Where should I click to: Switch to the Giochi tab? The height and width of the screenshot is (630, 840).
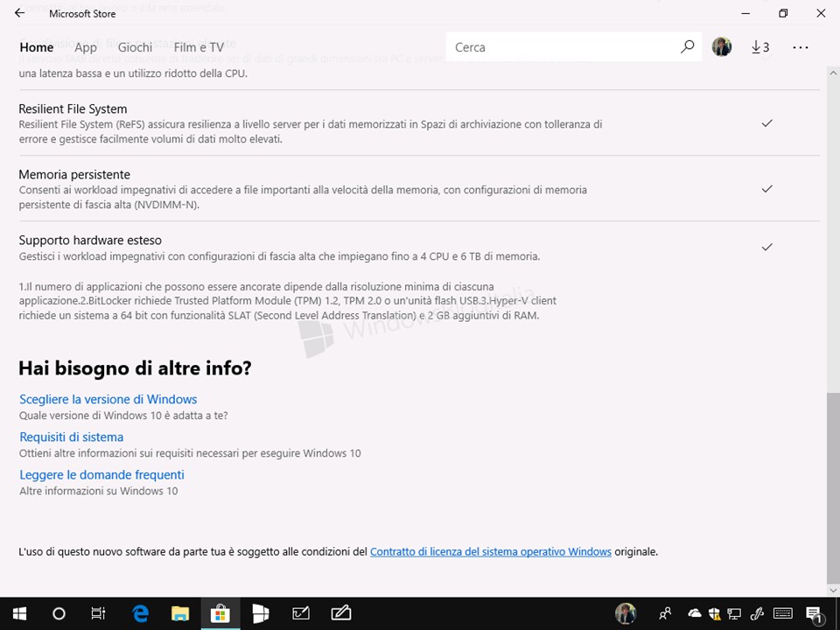(135, 47)
